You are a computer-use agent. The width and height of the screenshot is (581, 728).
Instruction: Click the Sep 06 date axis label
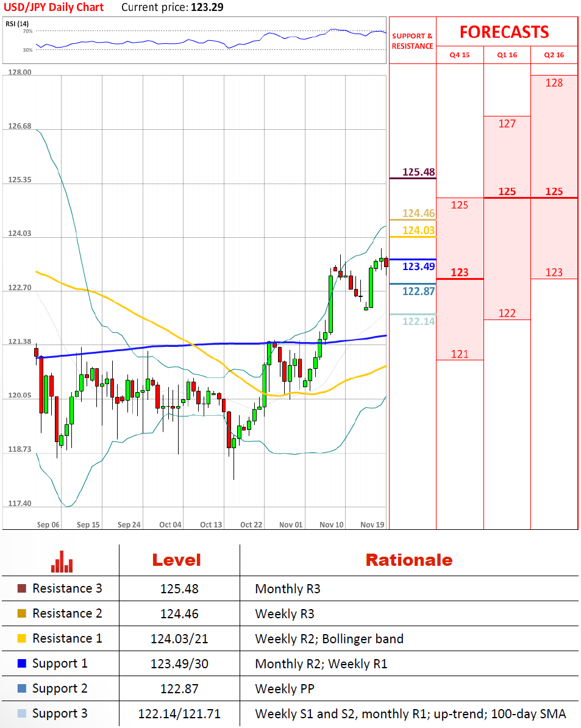click(x=48, y=524)
